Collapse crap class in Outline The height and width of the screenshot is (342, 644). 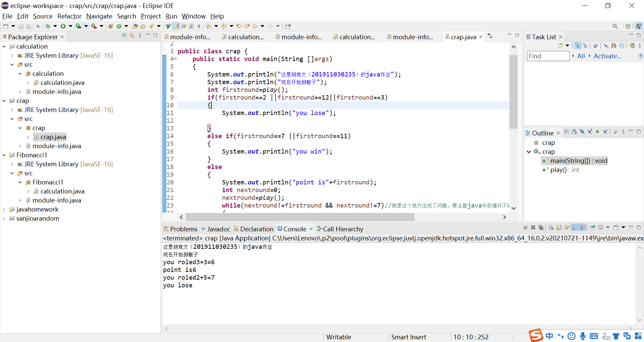tap(529, 152)
